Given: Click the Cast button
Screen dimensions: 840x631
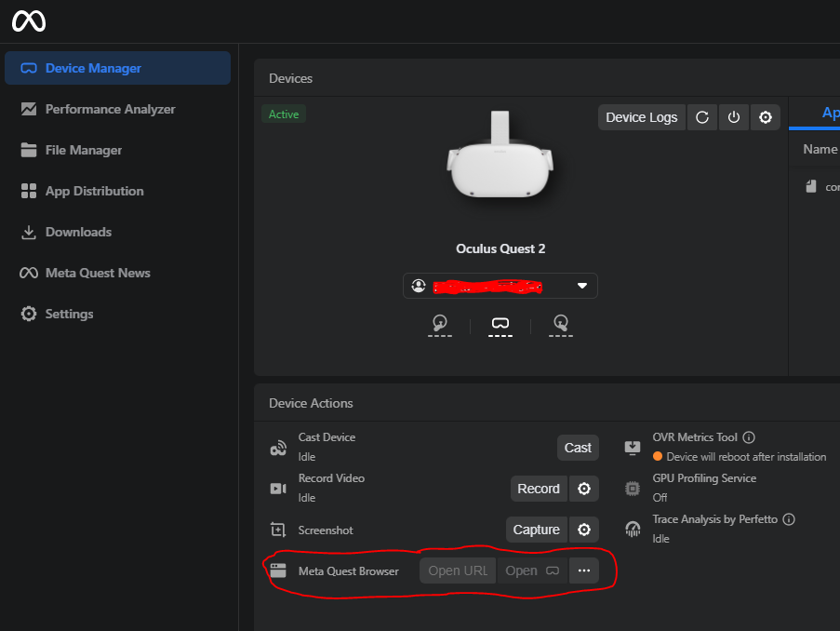Looking at the screenshot, I should tap(578, 448).
